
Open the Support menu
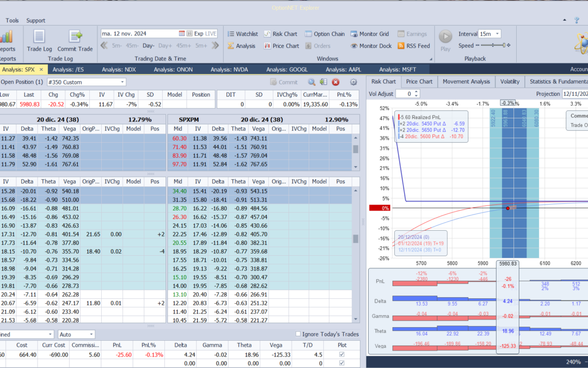35,20
